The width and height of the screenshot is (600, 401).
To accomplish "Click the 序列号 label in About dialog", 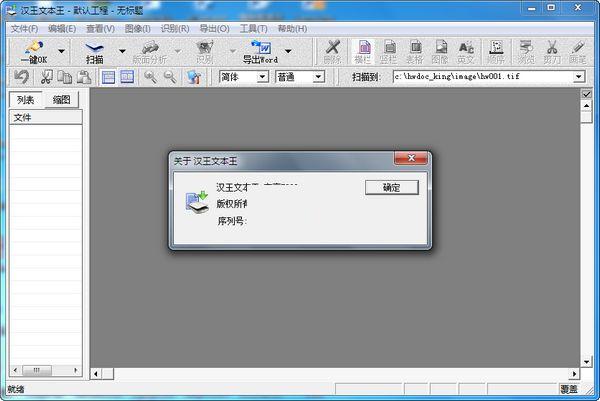I will (232, 221).
